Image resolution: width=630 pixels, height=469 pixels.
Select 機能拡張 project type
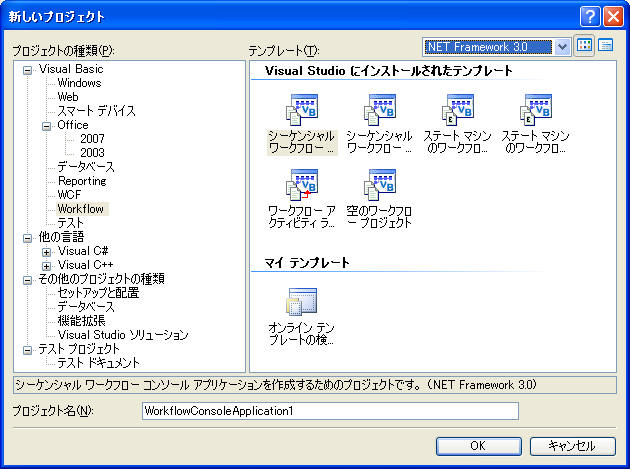82,321
